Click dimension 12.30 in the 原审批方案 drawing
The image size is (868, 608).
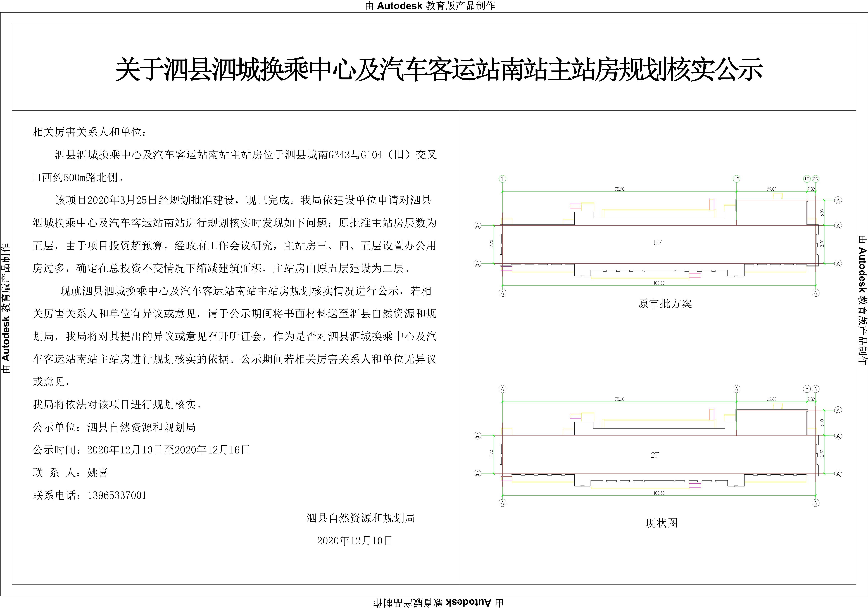tap(822, 244)
